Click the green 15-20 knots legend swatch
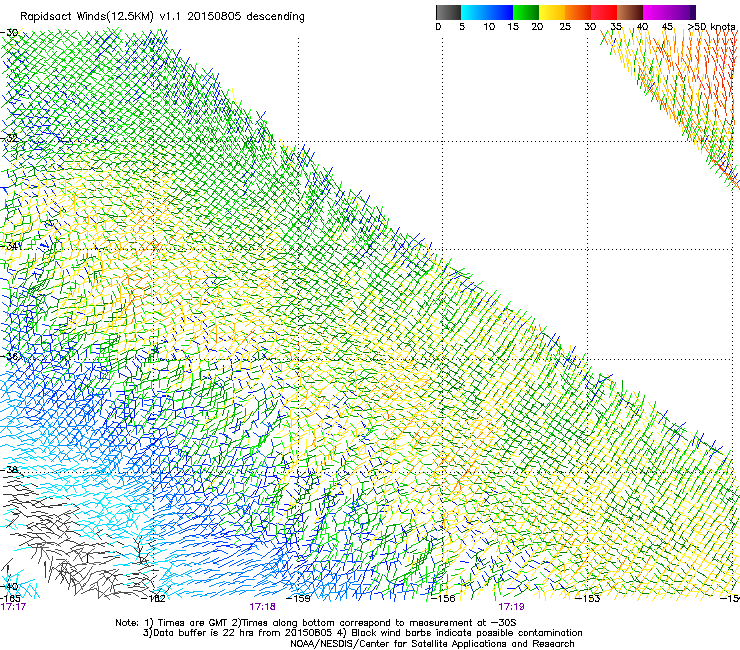740x650 pixels. click(x=526, y=12)
